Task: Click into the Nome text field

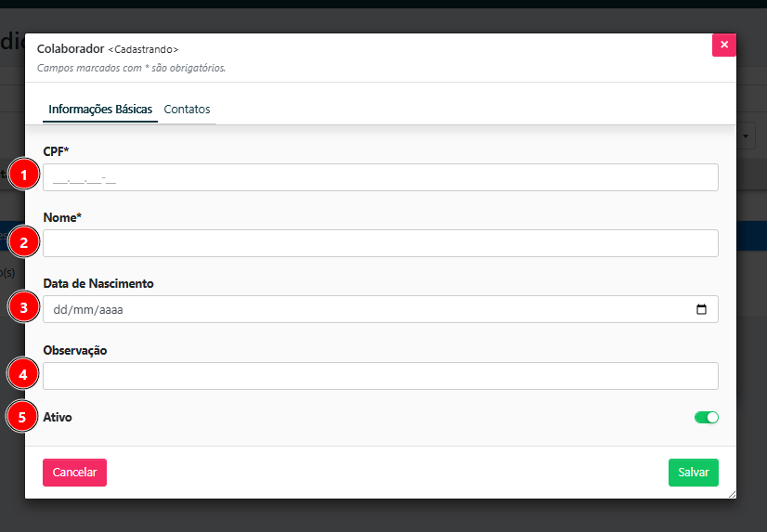Action: tap(380, 243)
